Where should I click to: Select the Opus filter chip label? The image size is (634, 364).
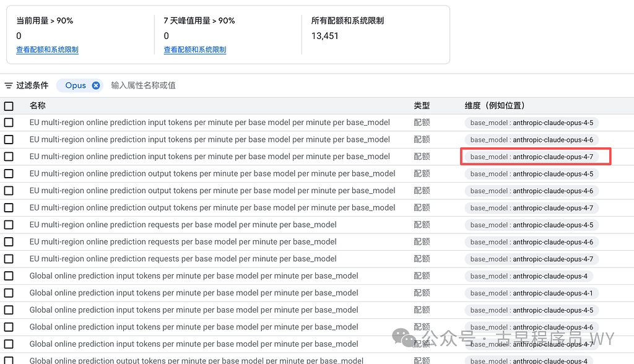coord(76,85)
